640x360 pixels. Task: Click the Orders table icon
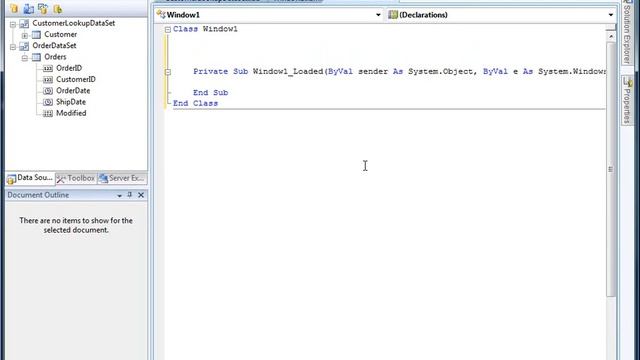point(36,57)
